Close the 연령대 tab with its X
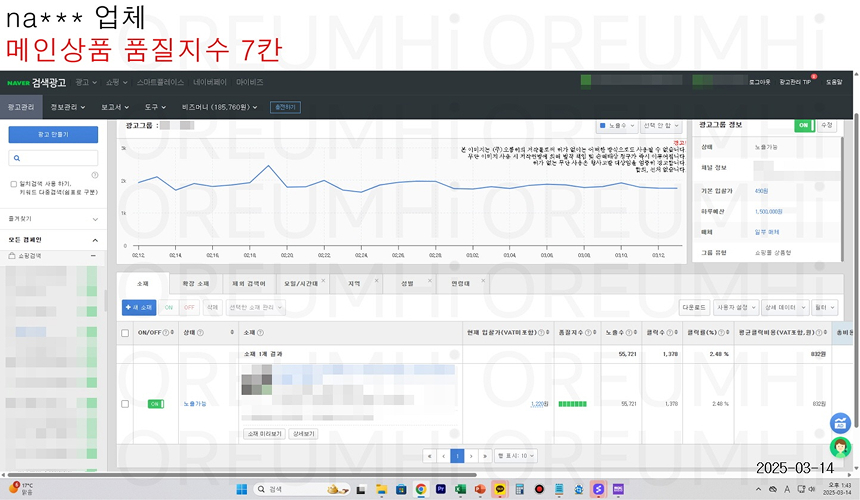 coord(483,280)
